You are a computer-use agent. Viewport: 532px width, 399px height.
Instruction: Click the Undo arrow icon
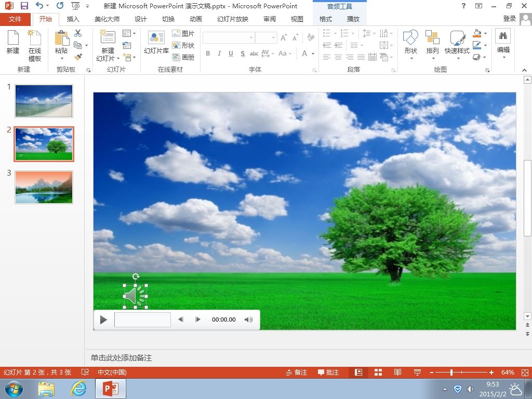pos(39,5)
